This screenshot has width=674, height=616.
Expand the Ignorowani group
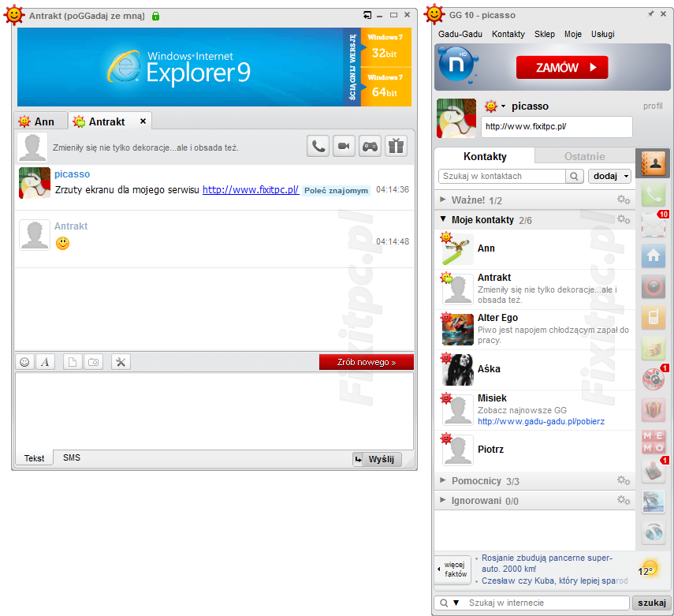click(x=442, y=500)
